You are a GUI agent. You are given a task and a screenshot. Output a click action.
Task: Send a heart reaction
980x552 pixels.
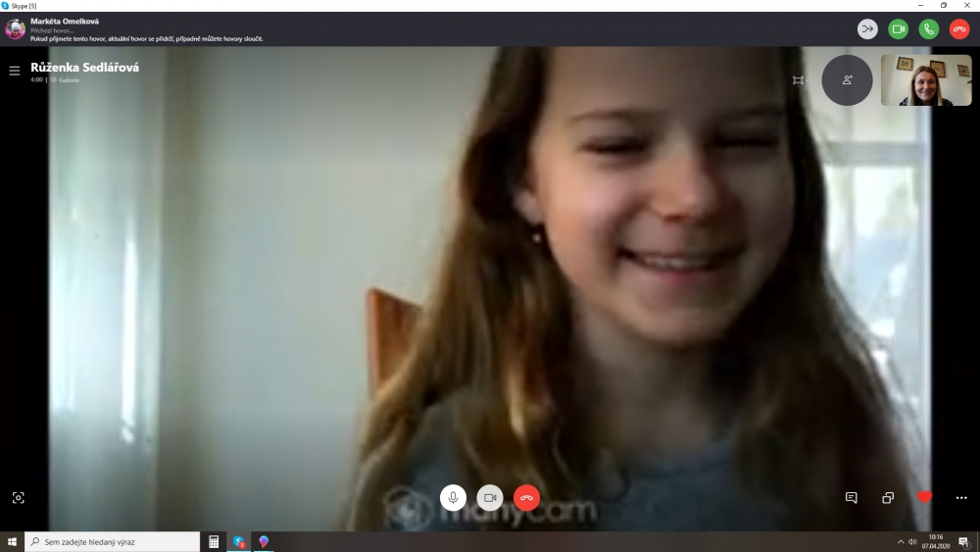pos(924,498)
